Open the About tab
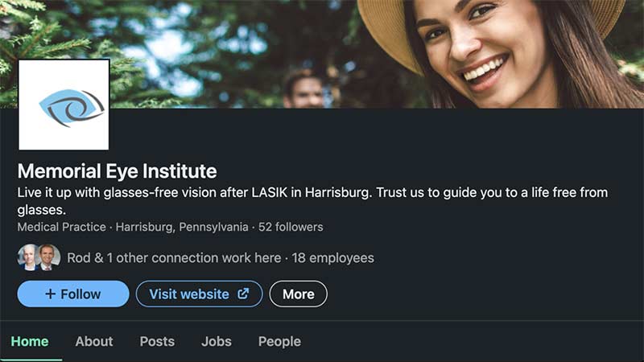The image size is (644, 362). click(94, 341)
